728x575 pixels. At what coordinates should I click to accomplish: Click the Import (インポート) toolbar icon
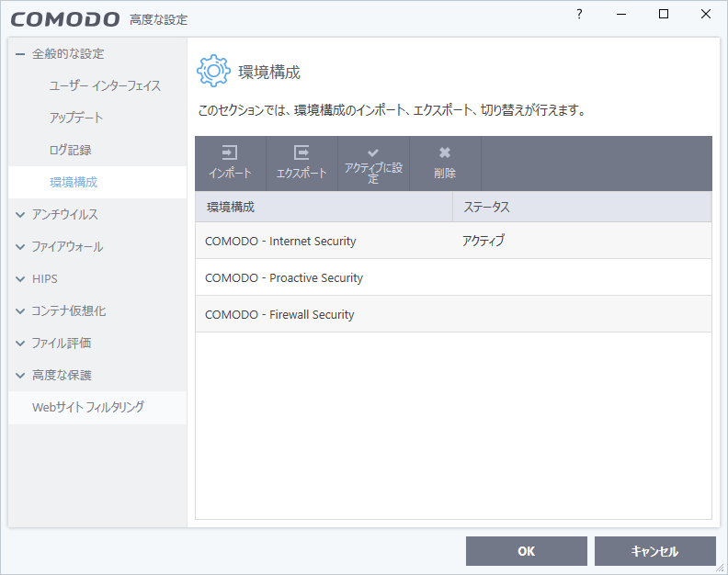tap(230, 153)
